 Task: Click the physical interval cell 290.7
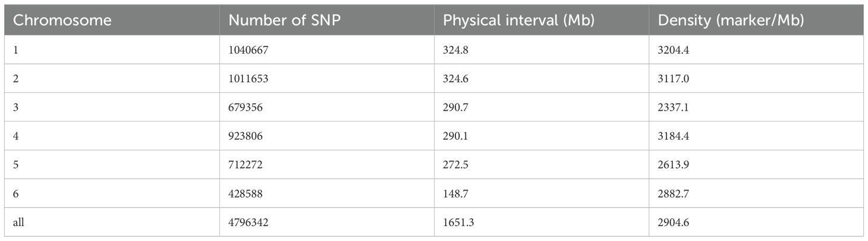[x=455, y=108]
